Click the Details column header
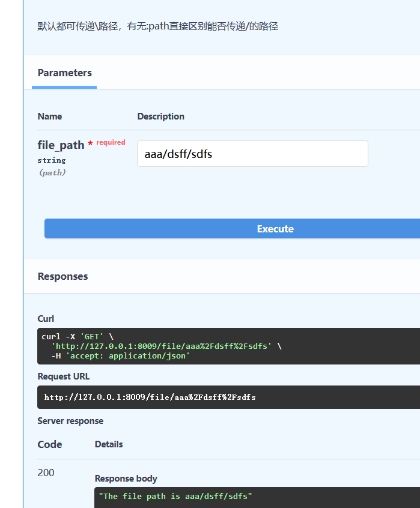This screenshot has width=420, height=508. click(x=109, y=444)
